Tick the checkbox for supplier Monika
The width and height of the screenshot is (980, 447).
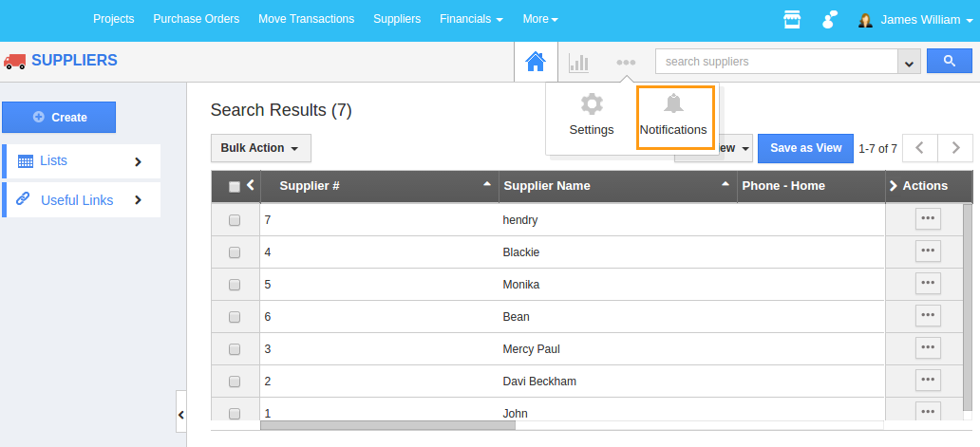click(x=235, y=285)
